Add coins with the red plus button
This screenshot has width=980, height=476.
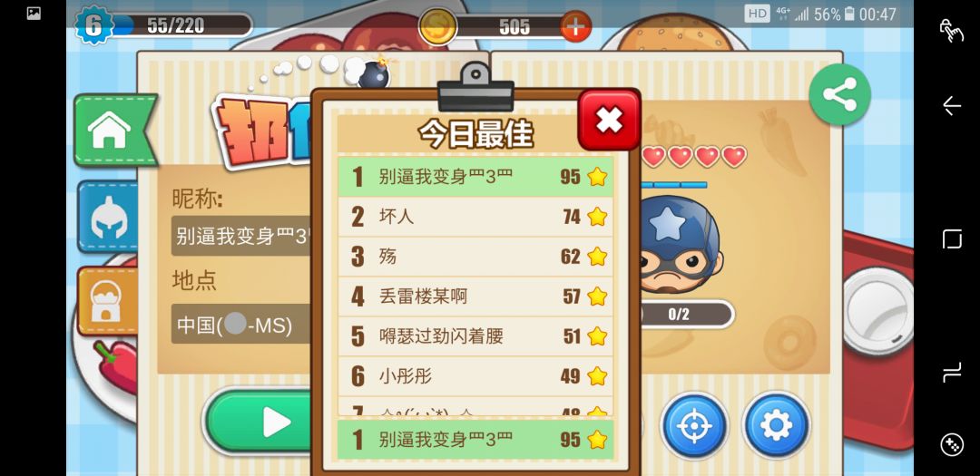click(x=575, y=26)
